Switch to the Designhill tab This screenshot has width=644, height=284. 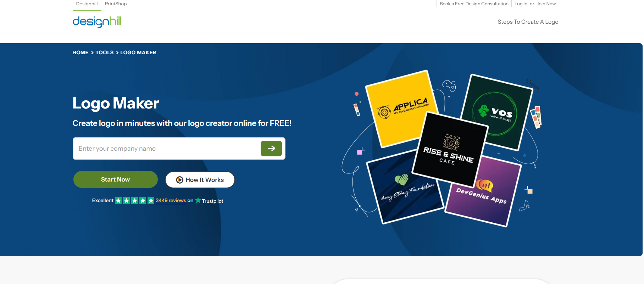[87, 4]
